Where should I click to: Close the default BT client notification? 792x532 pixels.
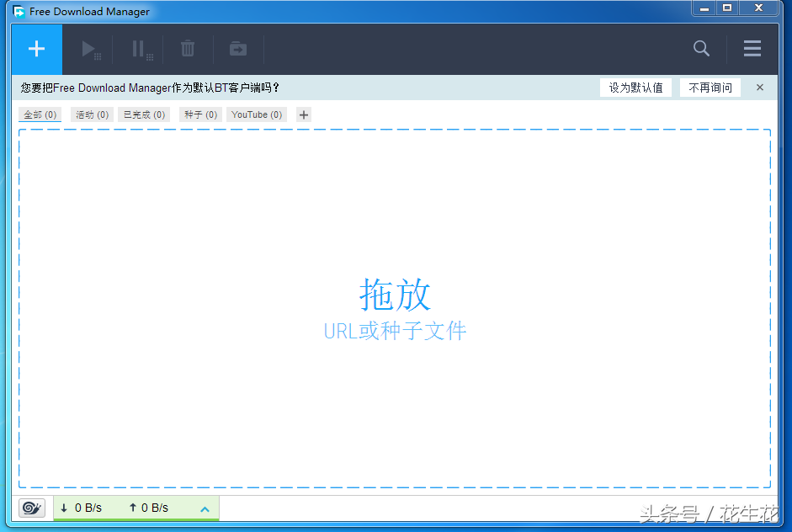[x=760, y=88]
